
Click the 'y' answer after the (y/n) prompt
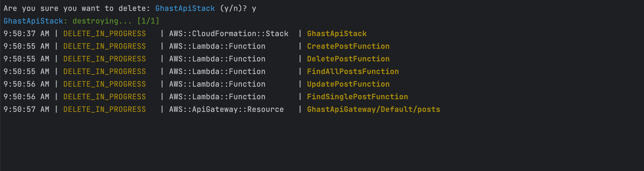[254, 9]
